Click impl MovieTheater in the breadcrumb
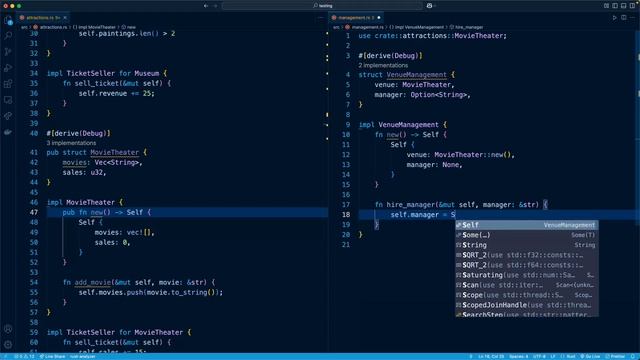The image size is (640, 360). (94, 27)
